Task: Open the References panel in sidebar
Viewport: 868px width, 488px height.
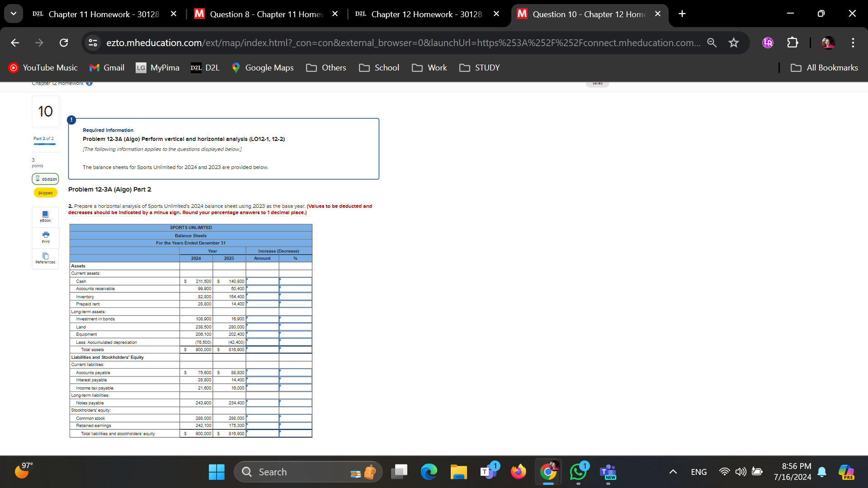Action: pos(45,258)
